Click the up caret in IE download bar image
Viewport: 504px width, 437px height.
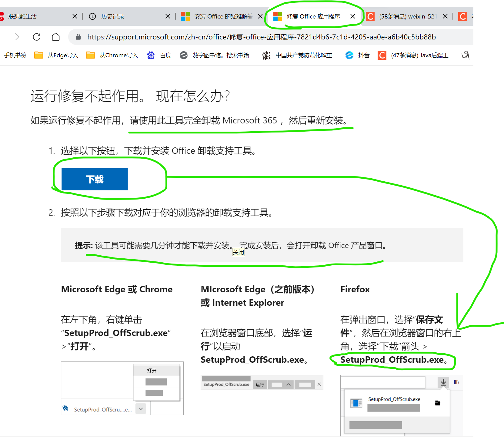click(289, 385)
